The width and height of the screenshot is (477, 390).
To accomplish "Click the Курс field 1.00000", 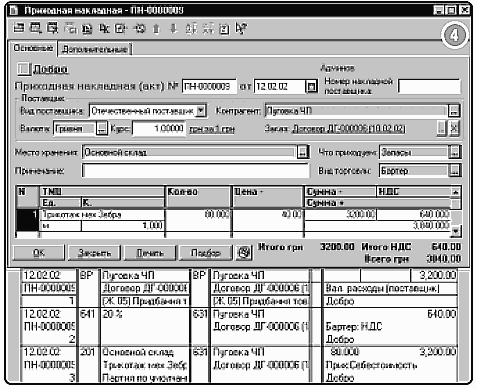I will pyautogui.click(x=158, y=129).
